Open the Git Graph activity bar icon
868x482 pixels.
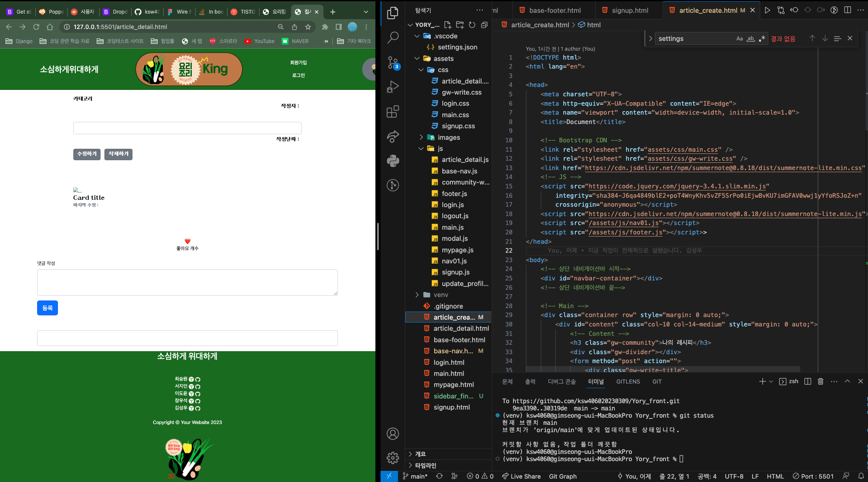tap(392, 185)
